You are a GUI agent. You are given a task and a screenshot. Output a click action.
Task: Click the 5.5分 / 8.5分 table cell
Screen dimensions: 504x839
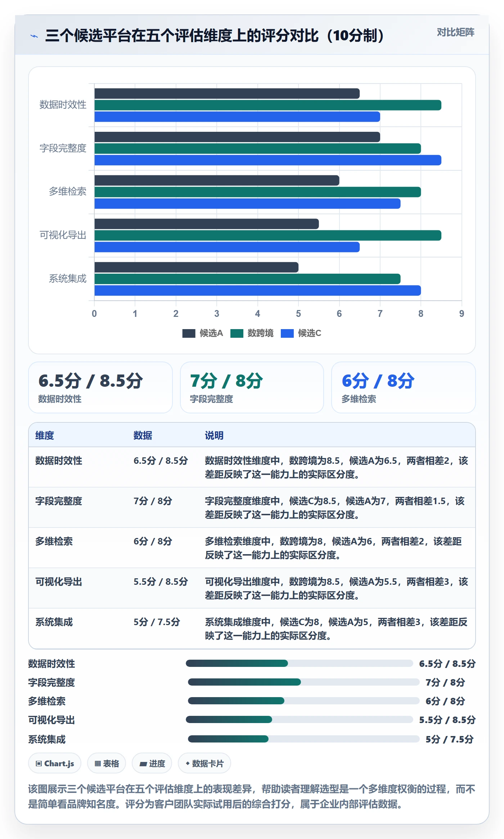(x=161, y=582)
